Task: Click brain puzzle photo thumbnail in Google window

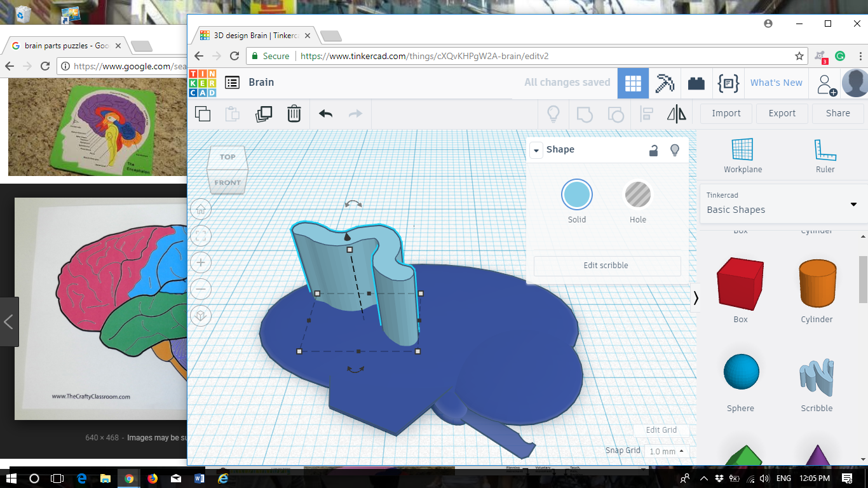Action: coord(97,128)
